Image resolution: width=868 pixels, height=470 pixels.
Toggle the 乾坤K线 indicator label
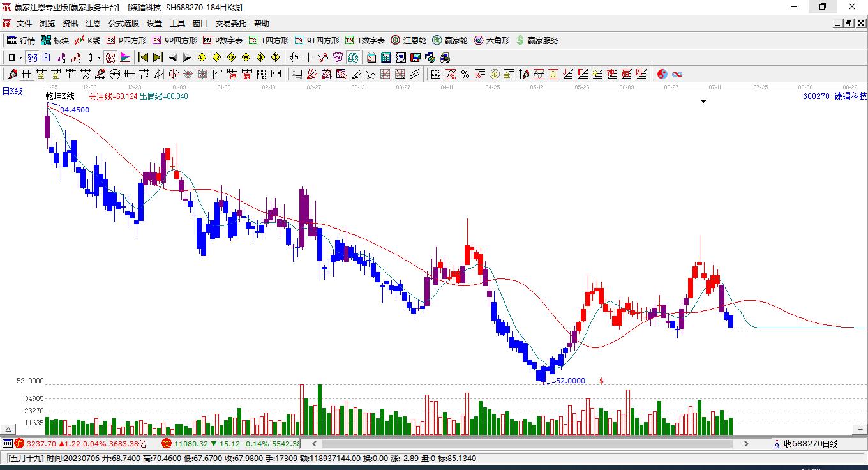tap(60, 96)
